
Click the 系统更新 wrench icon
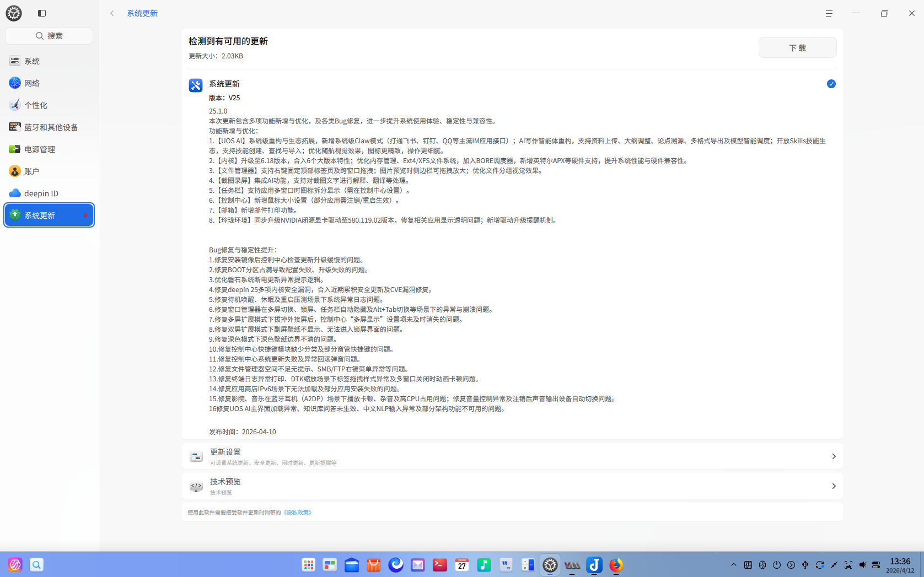pyautogui.click(x=196, y=85)
